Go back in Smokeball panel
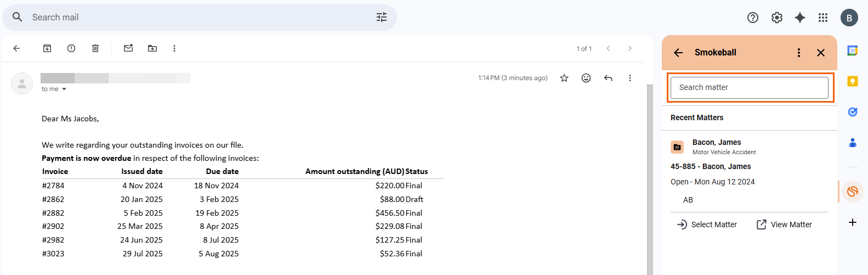 678,53
